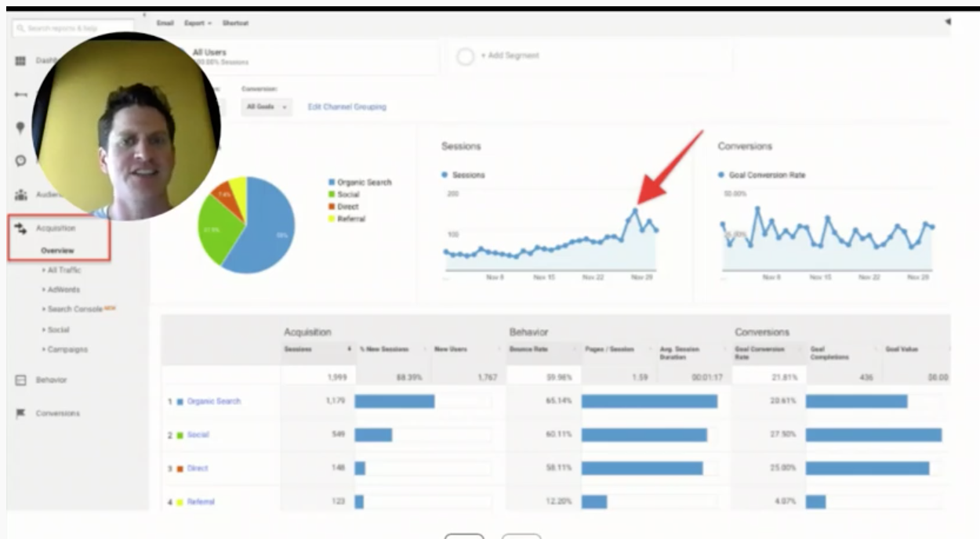Click the Sessions column sort arrow
This screenshot has height=539, width=980.
(349, 349)
